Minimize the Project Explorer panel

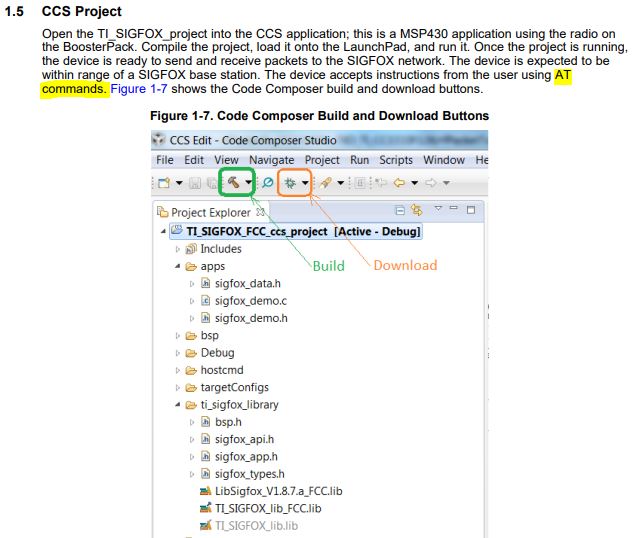coord(454,208)
